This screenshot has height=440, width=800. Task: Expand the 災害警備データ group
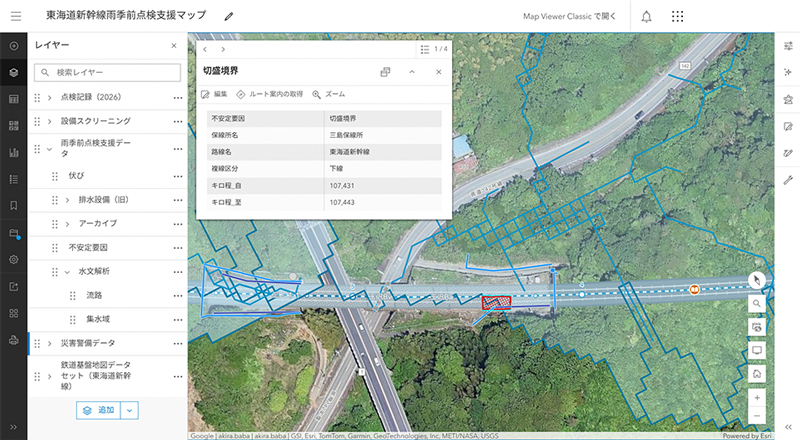49,344
